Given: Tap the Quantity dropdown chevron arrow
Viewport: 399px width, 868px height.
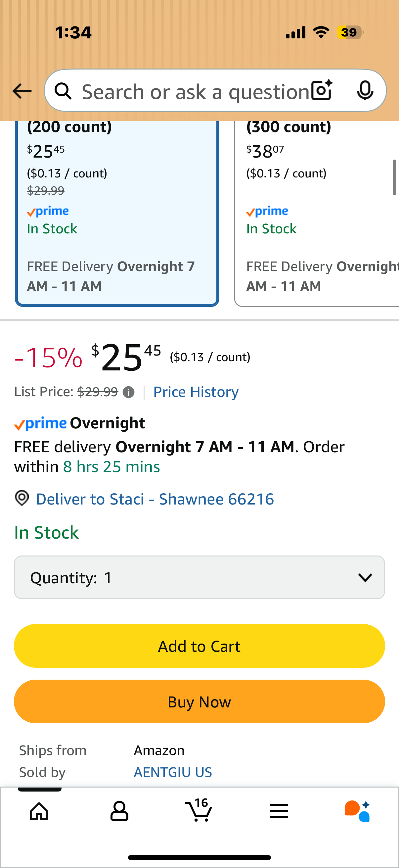Looking at the screenshot, I should point(365,578).
